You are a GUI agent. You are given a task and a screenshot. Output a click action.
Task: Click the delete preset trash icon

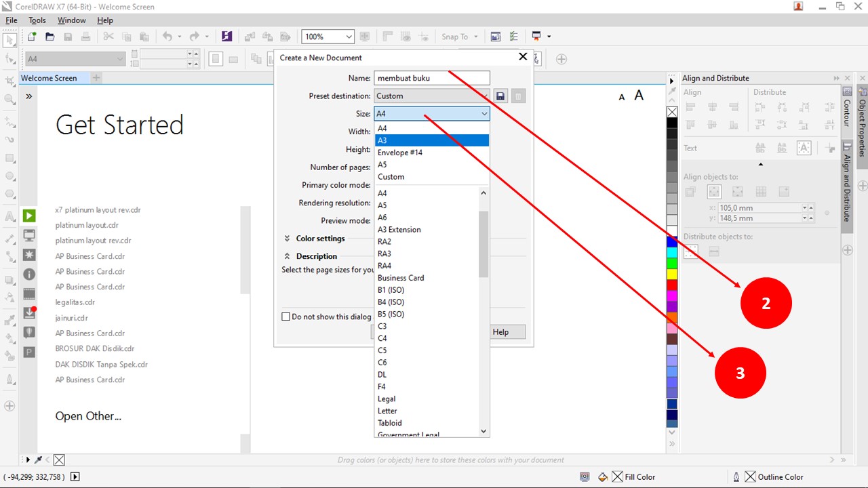[518, 96]
